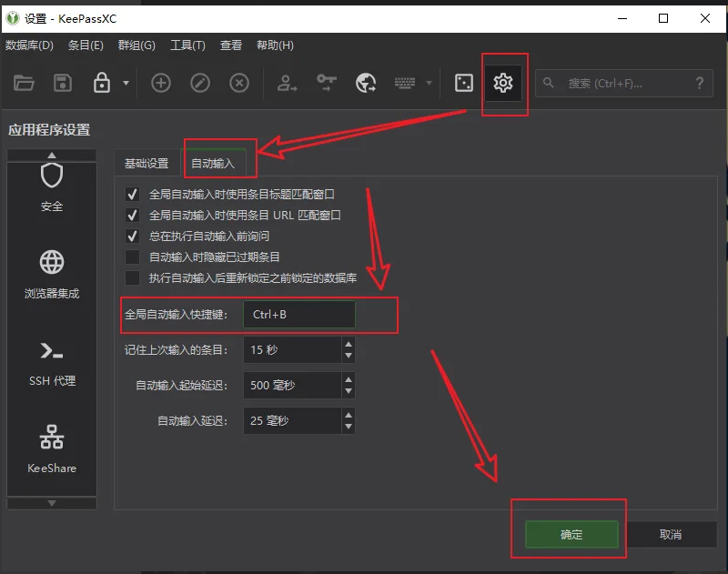728x574 pixels.
Task: Click the search field 搜索 (Ctrl+F)
Action: click(624, 84)
